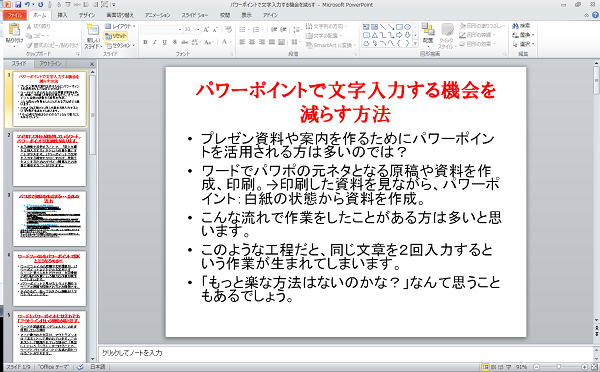The width and height of the screenshot is (600, 372).
Task: Select slide 3 thumbnail
Action: tap(50, 219)
